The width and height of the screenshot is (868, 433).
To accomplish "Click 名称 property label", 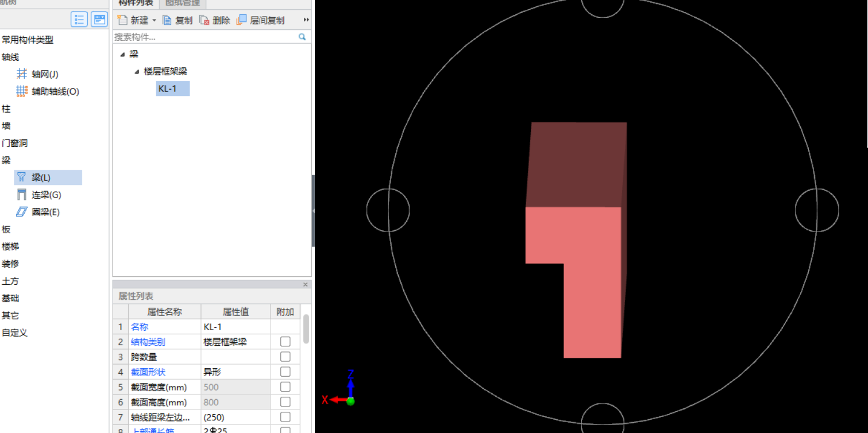I will (140, 327).
